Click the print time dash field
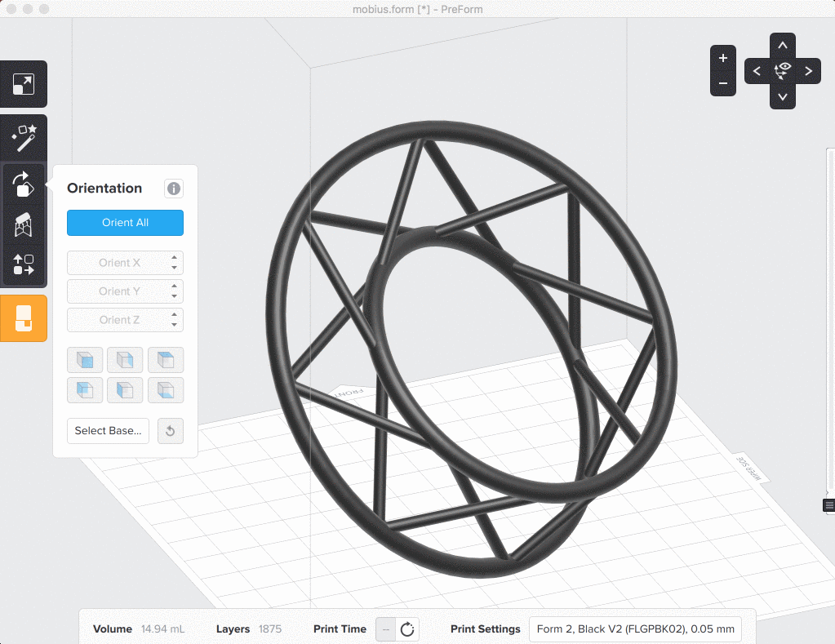The image size is (835, 644). coord(386,629)
